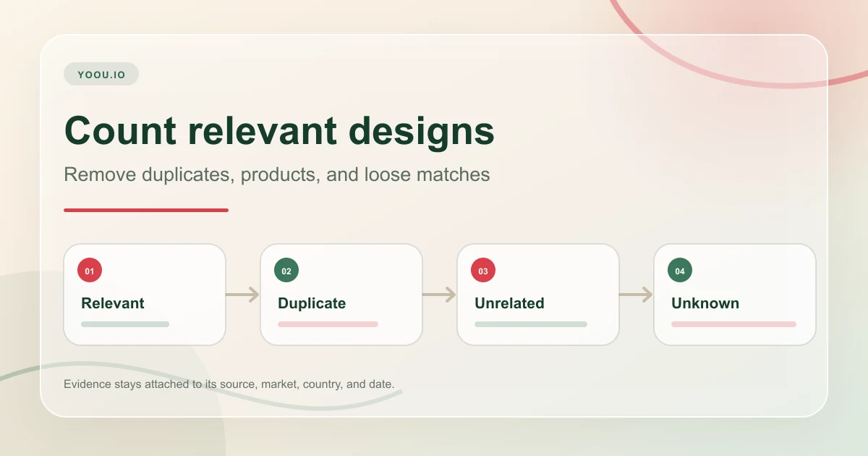Select the Unrelated step card
The height and width of the screenshot is (456, 868).
[x=538, y=294]
